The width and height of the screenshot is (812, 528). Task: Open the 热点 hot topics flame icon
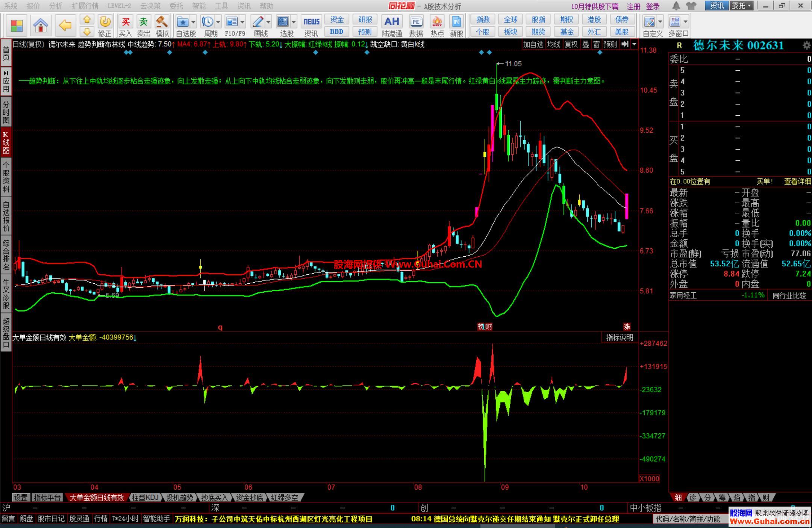pos(437,22)
